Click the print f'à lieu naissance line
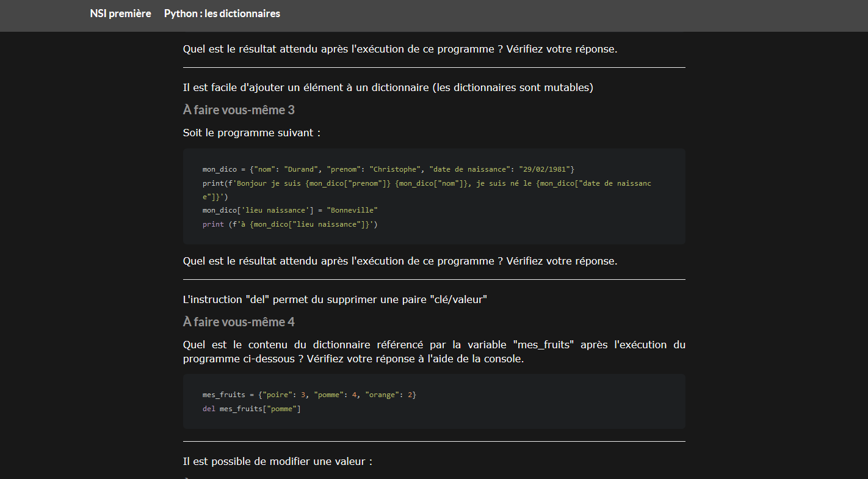868x479 pixels. coord(291,224)
